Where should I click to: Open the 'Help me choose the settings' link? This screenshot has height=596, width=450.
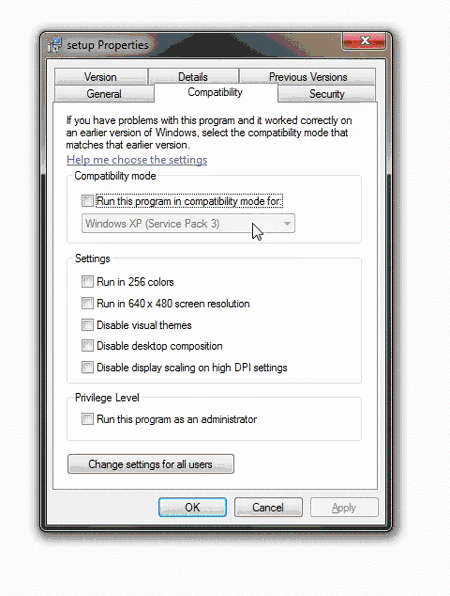(137, 160)
